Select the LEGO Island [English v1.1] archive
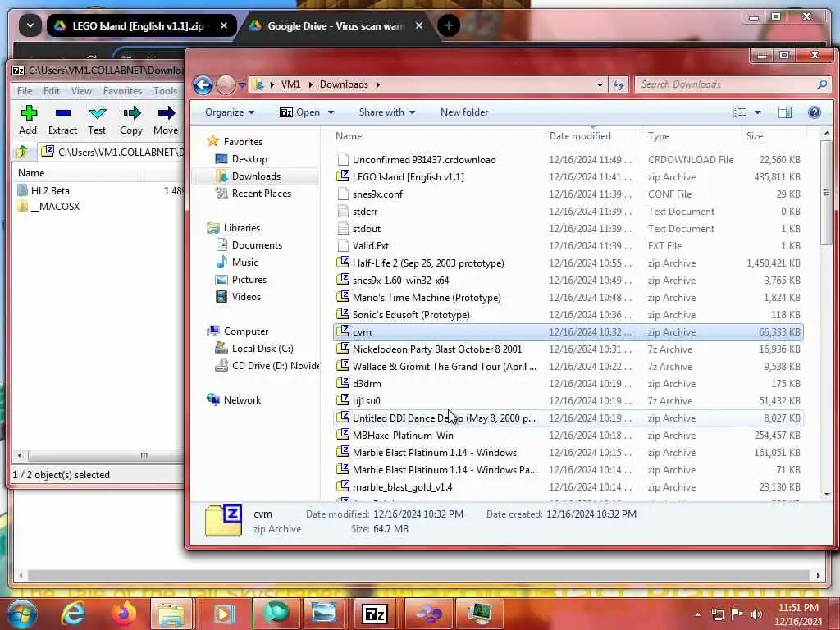 point(568,177)
